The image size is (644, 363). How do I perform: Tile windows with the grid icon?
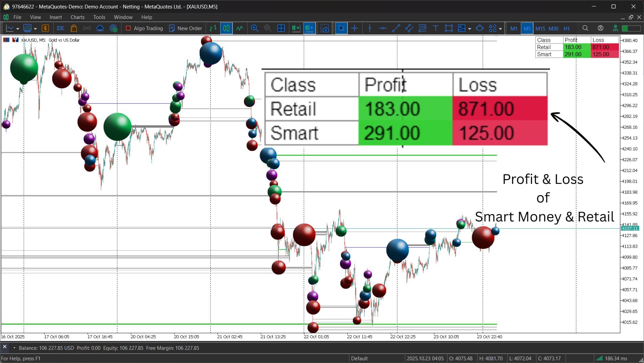[x=281, y=28]
